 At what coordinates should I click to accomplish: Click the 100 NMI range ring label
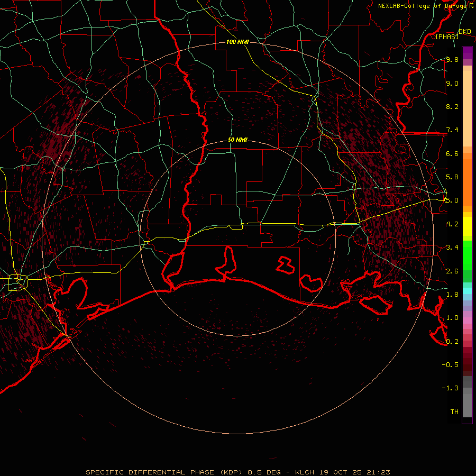237,42
